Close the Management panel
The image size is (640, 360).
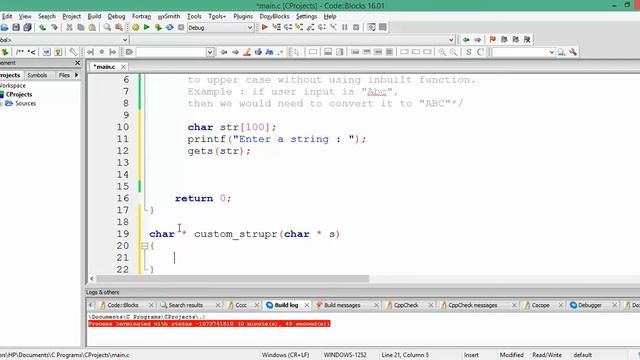click(x=78, y=63)
